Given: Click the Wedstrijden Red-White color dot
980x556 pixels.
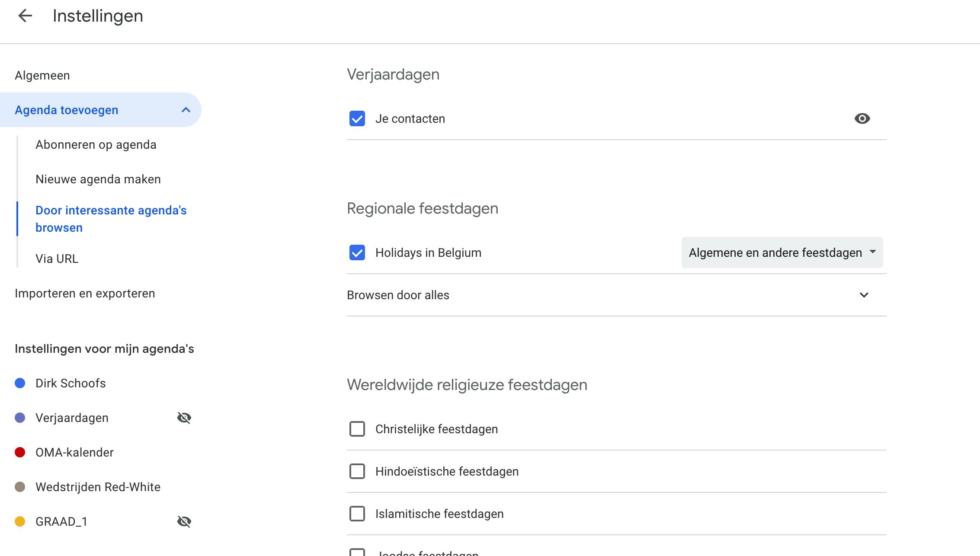Looking at the screenshot, I should click(20, 487).
